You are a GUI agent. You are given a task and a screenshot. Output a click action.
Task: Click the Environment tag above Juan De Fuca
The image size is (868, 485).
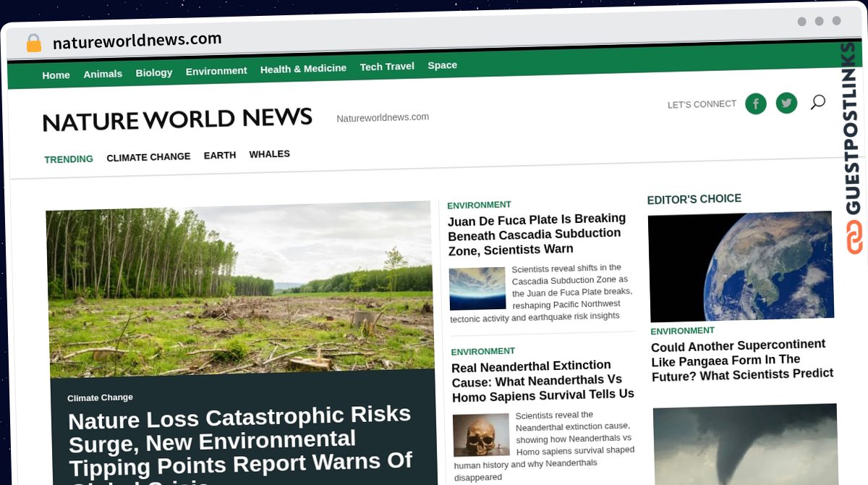[479, 205]
